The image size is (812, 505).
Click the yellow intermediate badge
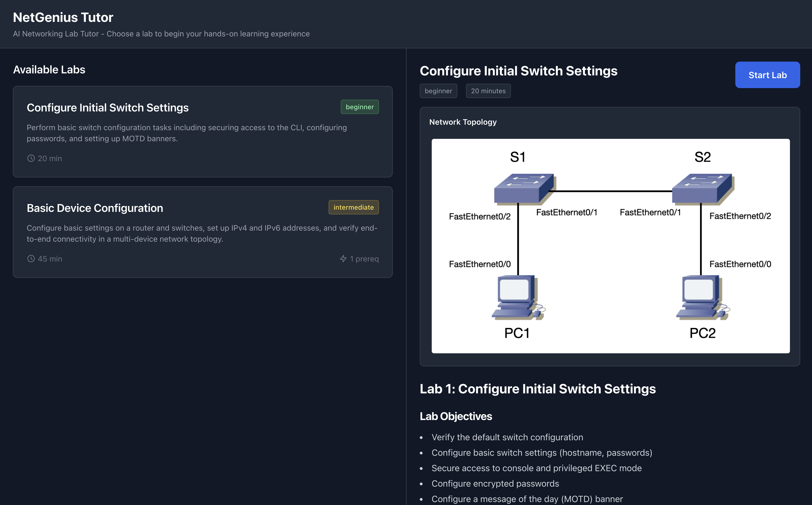click(353, 207)
